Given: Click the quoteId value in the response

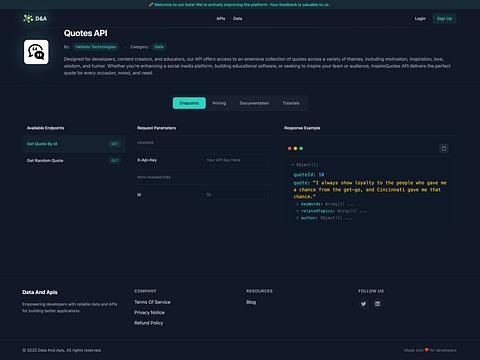Looking at the screenshot, I should pos(321,175).
